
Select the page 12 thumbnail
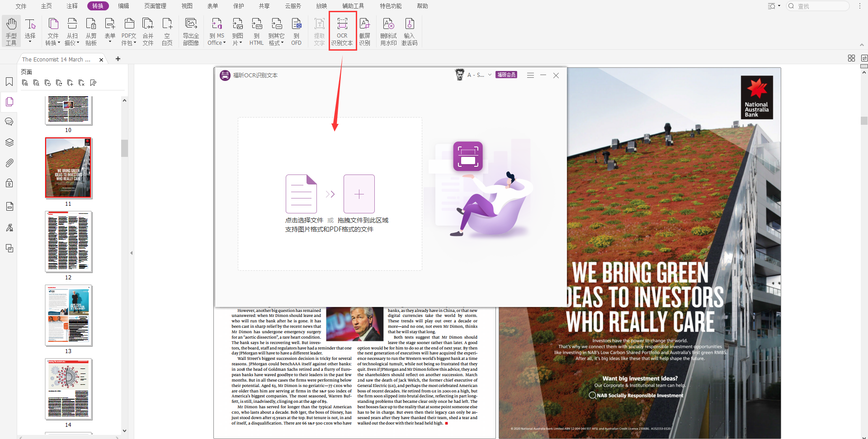click(68, 242)
